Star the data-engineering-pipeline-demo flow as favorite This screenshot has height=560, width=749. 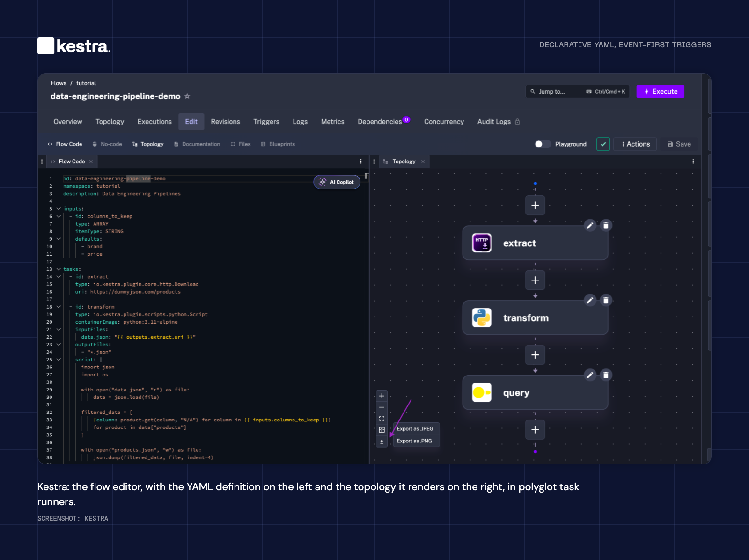coord(187,96)
